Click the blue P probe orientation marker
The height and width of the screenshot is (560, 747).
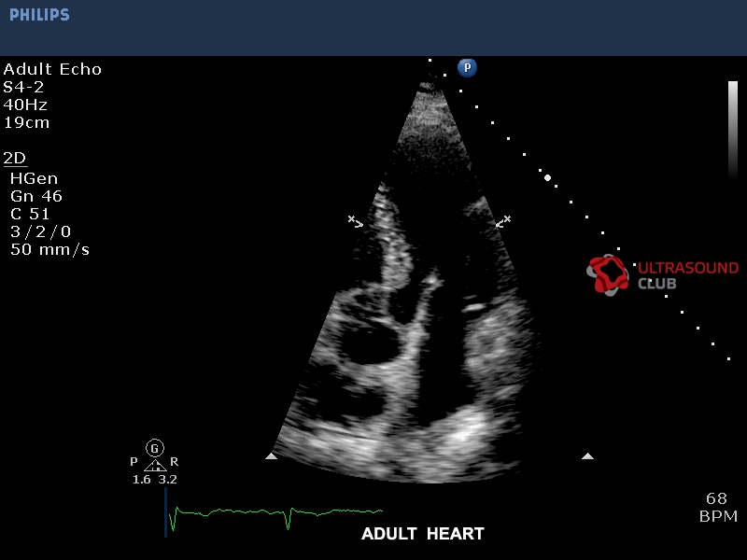(468, 67)
